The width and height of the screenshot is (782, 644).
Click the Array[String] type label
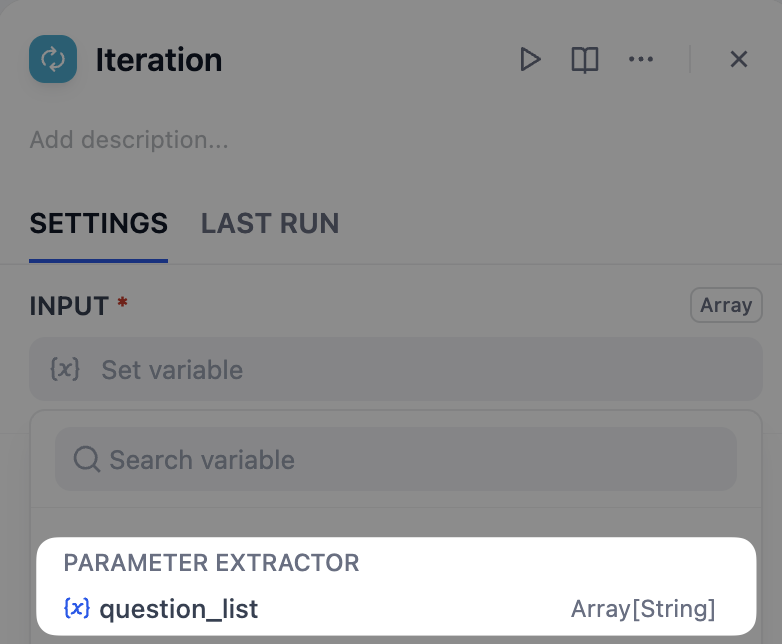(x=643, y=609)
